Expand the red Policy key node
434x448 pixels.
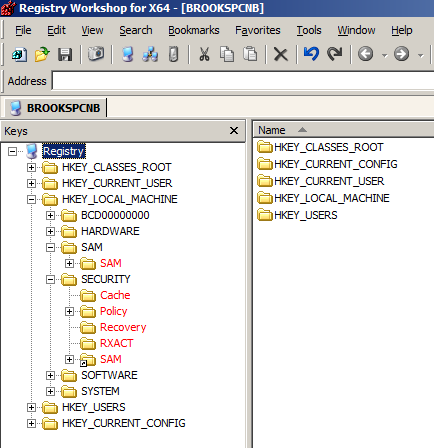click(x=69, y=311)
